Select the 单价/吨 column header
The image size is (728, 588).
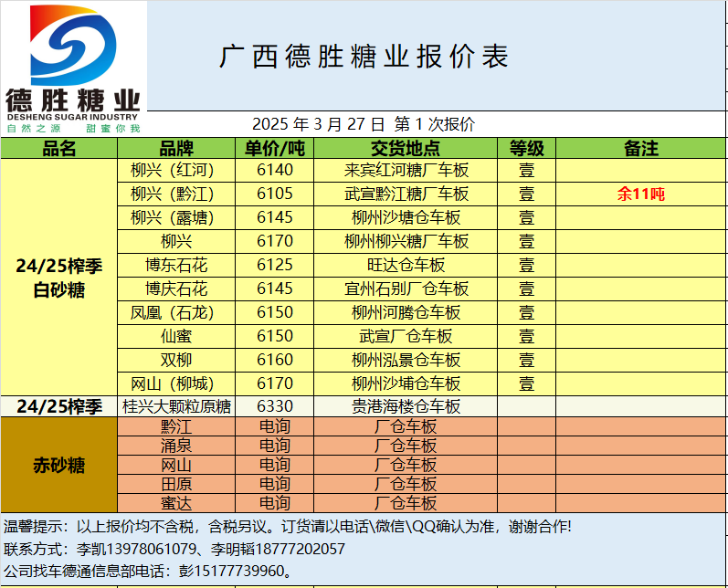275,148
